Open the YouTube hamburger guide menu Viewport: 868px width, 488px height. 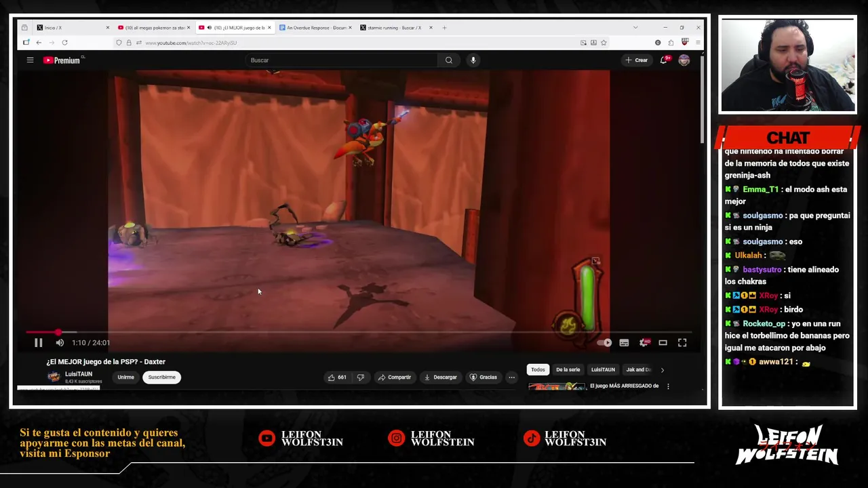(x=30, y=60)
